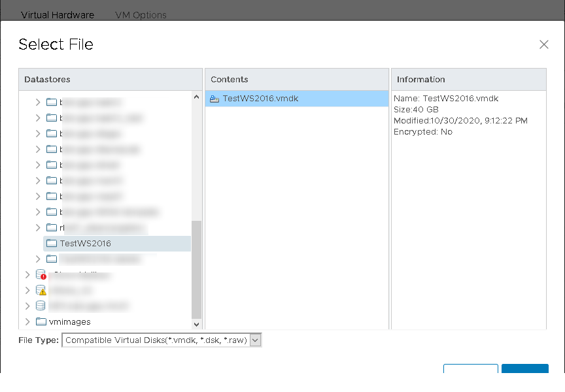Click the topmost folder icon in the tree
Viewport: 565px width, 392px height.
[51, 102]
